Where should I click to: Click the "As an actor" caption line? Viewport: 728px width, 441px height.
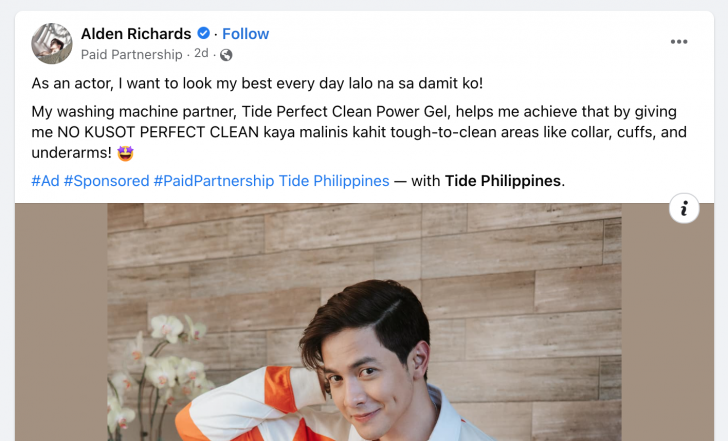coord(257,84)
